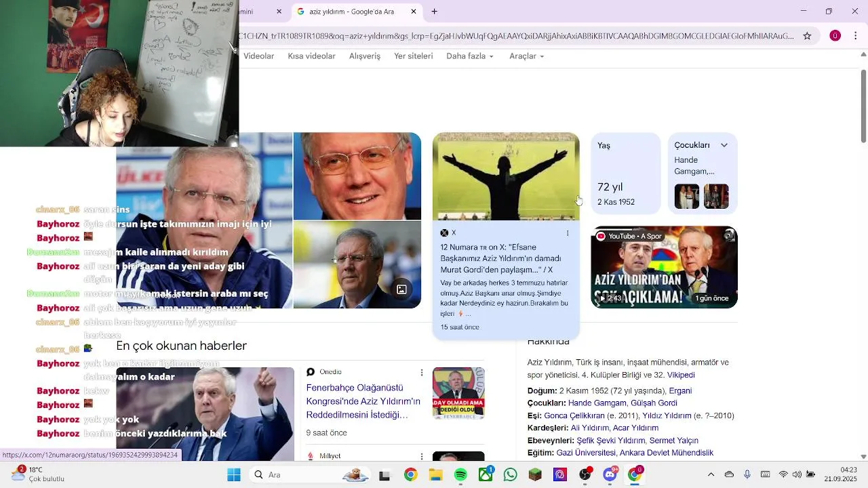Click the Onedio source icon
The width and height of the screenshot is (868, 488).
pyautogui.click(x=311, y=372)
